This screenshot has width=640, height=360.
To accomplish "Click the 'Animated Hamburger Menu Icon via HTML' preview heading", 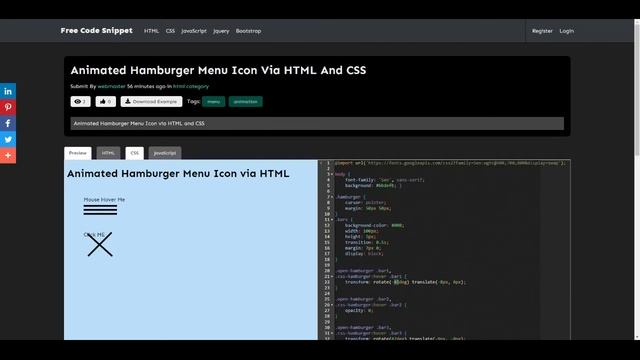I will (x=178, y=173).
